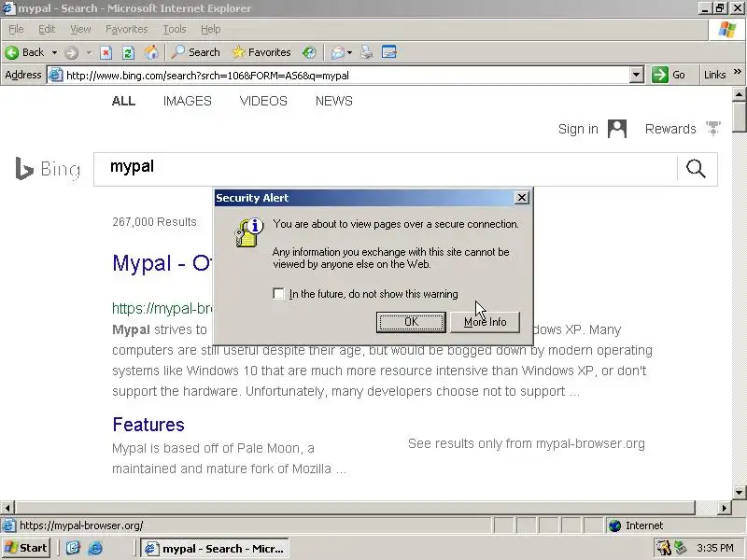Click the History toolbar icon

tap(309, 52)
